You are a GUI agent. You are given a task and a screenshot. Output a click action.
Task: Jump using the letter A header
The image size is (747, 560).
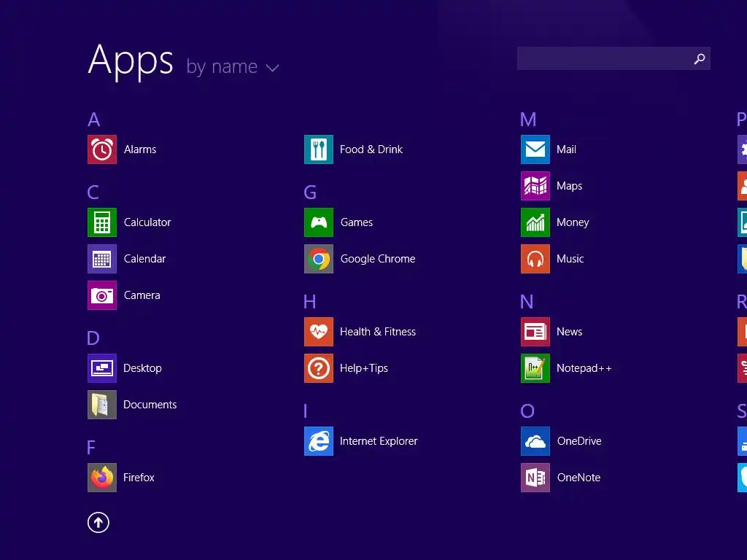pyautogui.click(x=94, y=120)
